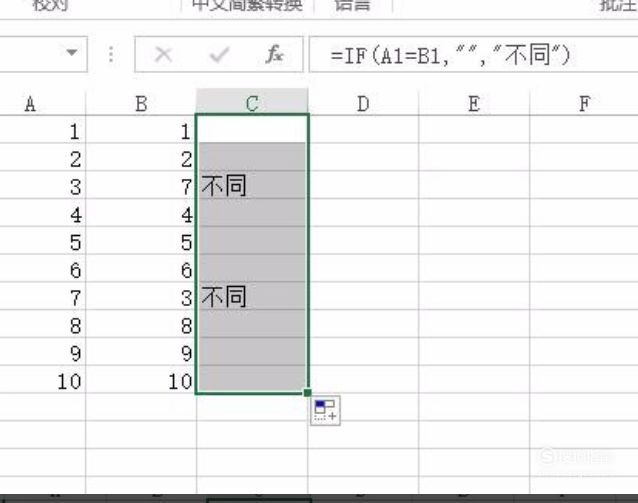Image resolution: width=638 pixels, height=503 pixels.
Task: Select column B header
Action: 141,103
